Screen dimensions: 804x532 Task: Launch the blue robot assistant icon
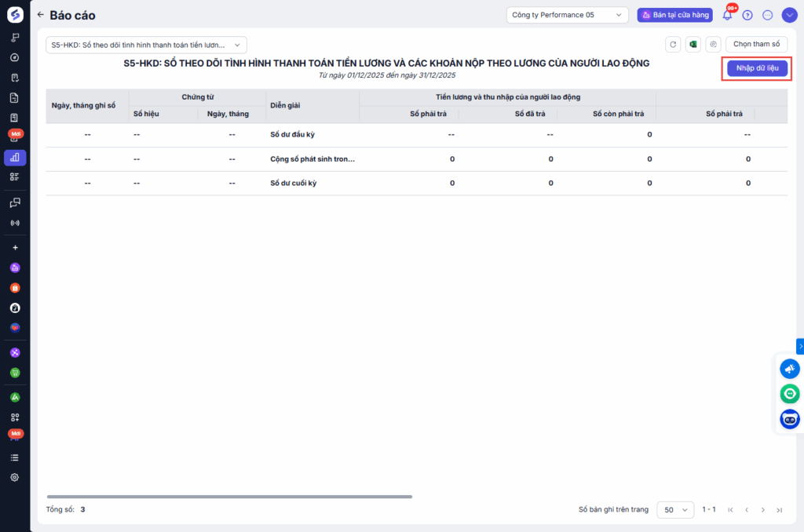pyautogui.click(x=789, y=419)
